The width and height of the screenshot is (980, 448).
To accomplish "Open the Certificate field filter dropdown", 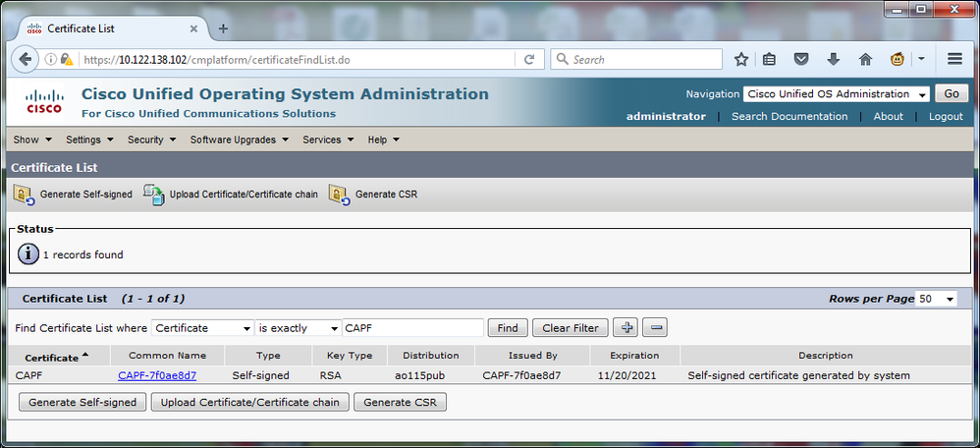I will click(x=202, y=328).
